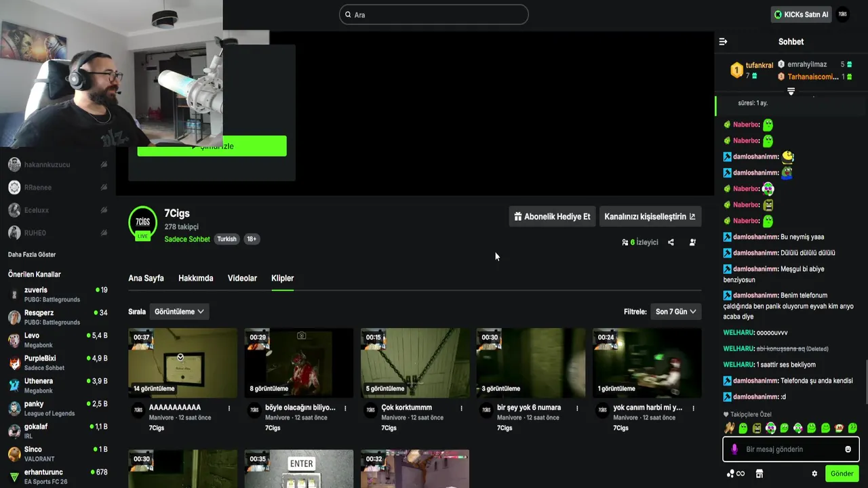Viewport: 868px width, 488px height.
Task: Open chat settings gear icon
Action: [x=814, y=474]
